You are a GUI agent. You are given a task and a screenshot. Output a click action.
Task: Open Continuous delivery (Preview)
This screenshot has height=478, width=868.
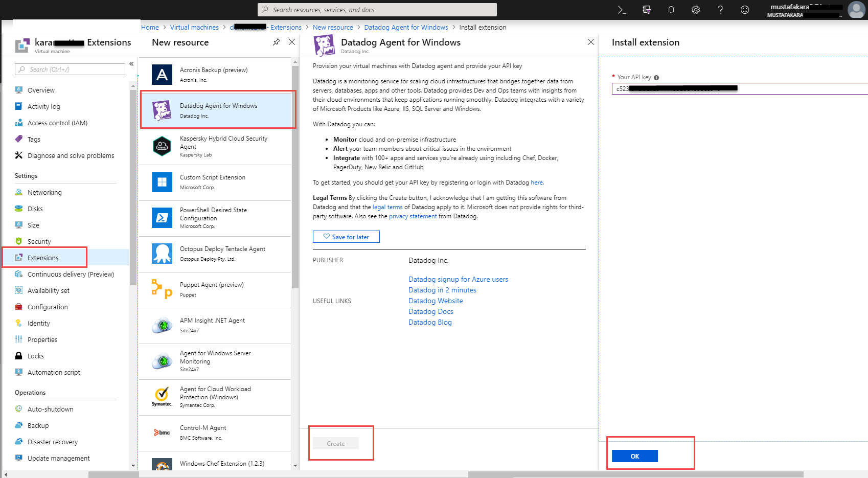pyautogui.click(x=71, y=274)
